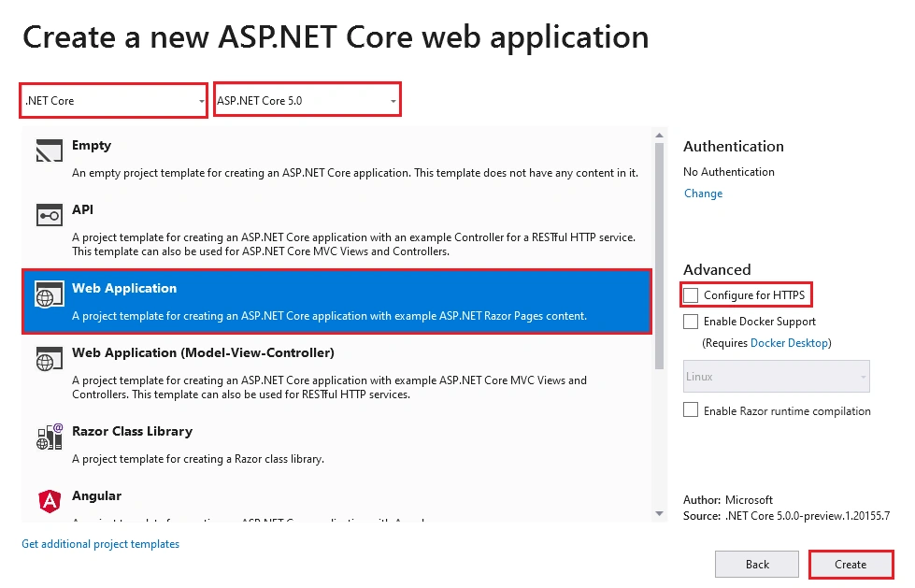Open the ASP.NET Core 5.0 version dropdown

(x=307, y=100)
